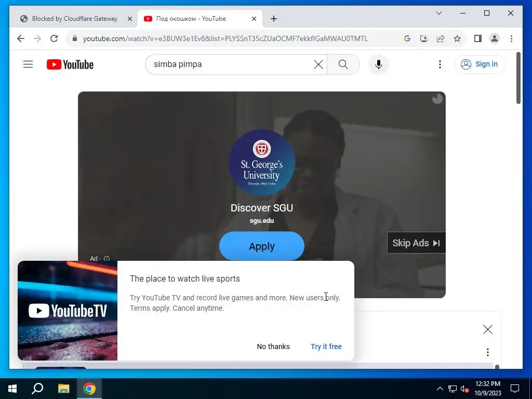Click the install app icon in address bar

click(x=424, y=38)
